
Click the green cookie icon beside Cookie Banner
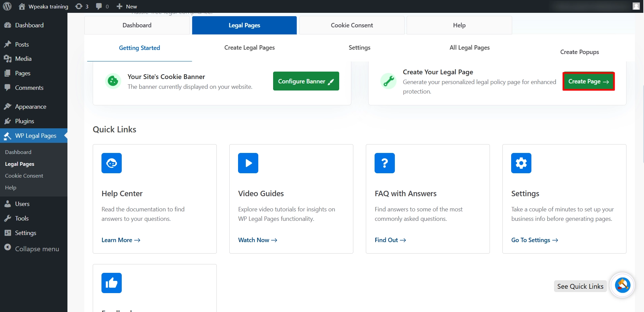113,81
